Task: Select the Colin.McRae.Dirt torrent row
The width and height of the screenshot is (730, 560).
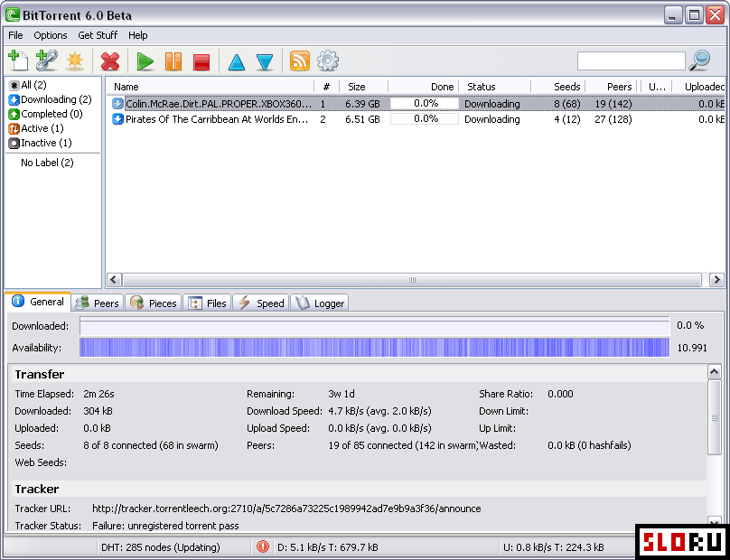Action: (x=416, y=103)
